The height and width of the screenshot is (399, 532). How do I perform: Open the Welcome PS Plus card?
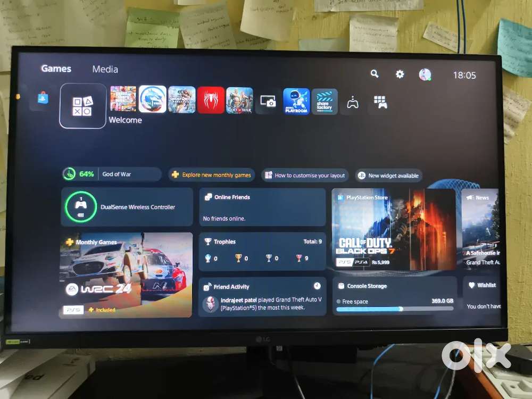(82, 106)
